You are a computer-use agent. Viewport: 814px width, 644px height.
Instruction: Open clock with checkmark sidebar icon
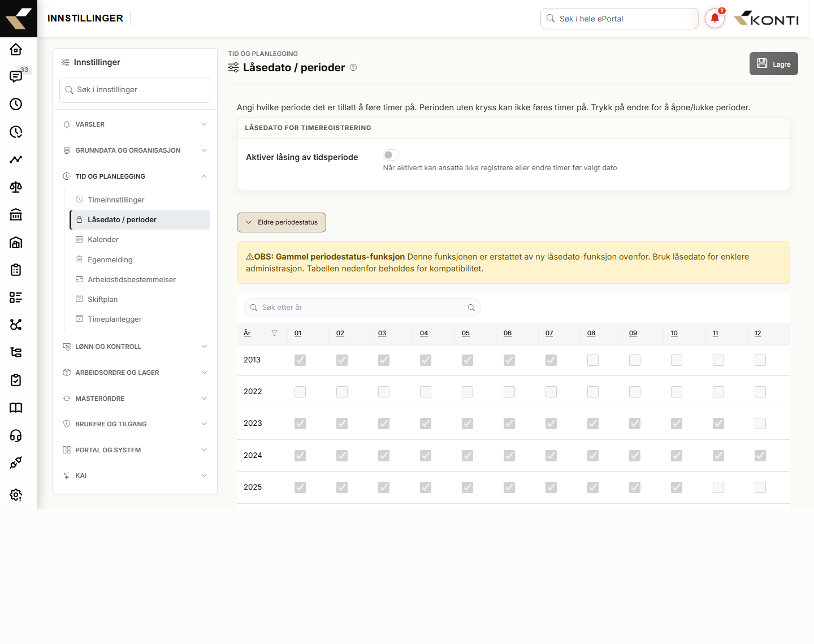[16, 132]
